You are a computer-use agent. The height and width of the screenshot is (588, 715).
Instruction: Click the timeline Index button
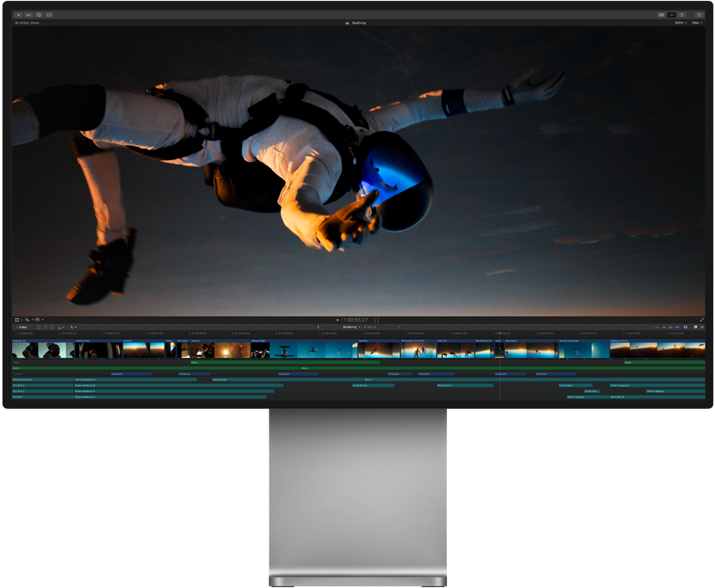(x=21, y=327)
